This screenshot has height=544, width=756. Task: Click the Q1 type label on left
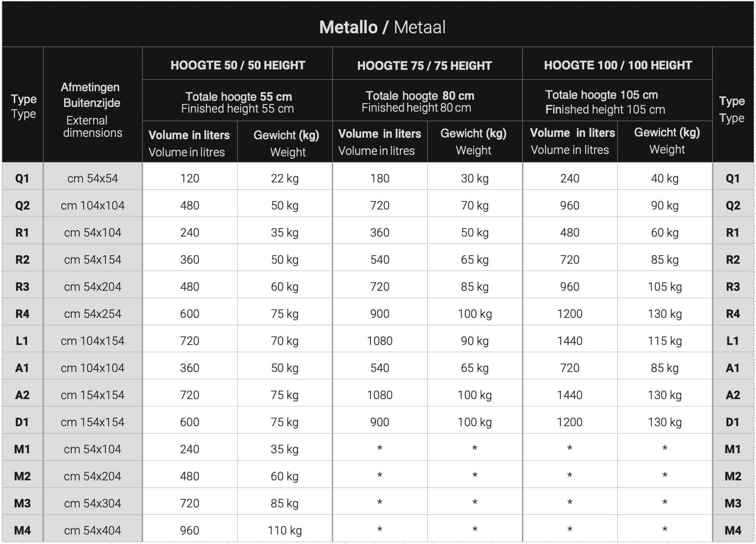click(x=22, y=178)
